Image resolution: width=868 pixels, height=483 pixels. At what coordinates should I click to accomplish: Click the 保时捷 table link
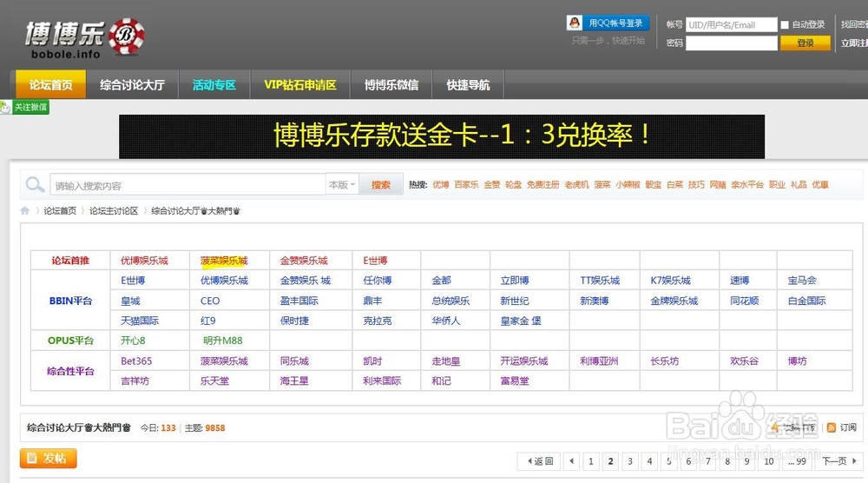click(x=294, y=321)
